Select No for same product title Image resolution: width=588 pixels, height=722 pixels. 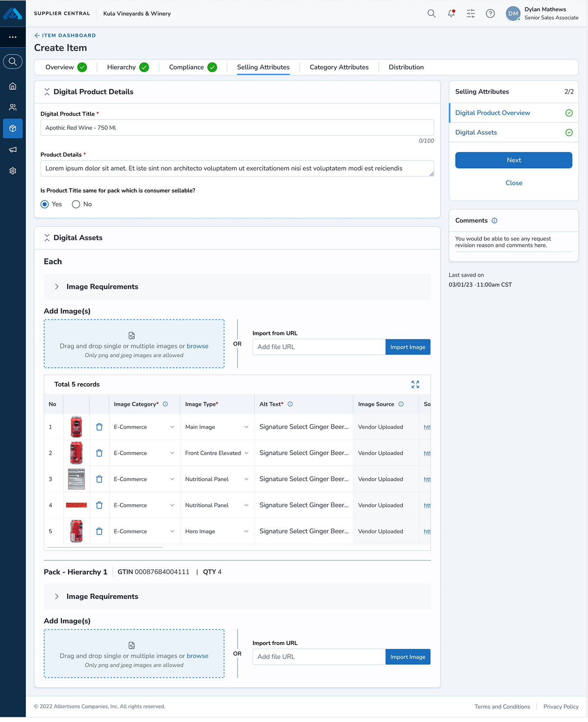[x=76, y=205]
